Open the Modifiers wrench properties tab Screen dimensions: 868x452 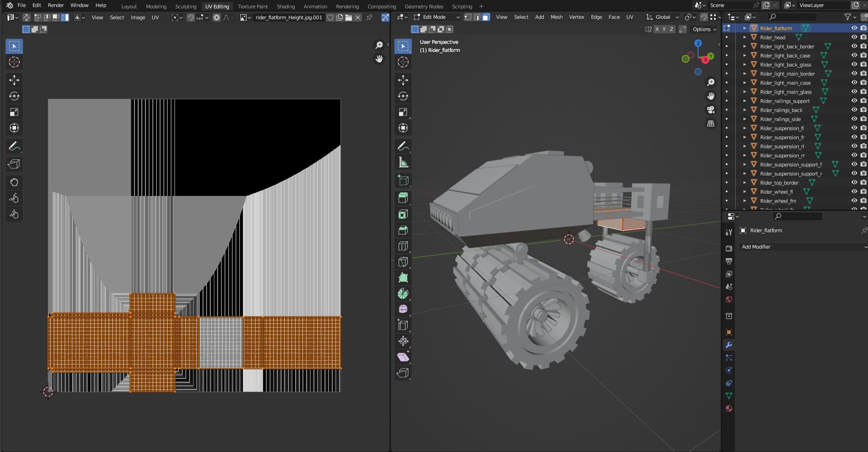click(x=729, y=345)
